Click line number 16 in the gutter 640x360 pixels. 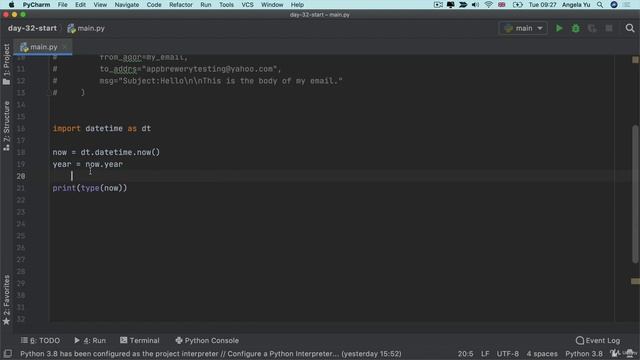pos(21,129)
